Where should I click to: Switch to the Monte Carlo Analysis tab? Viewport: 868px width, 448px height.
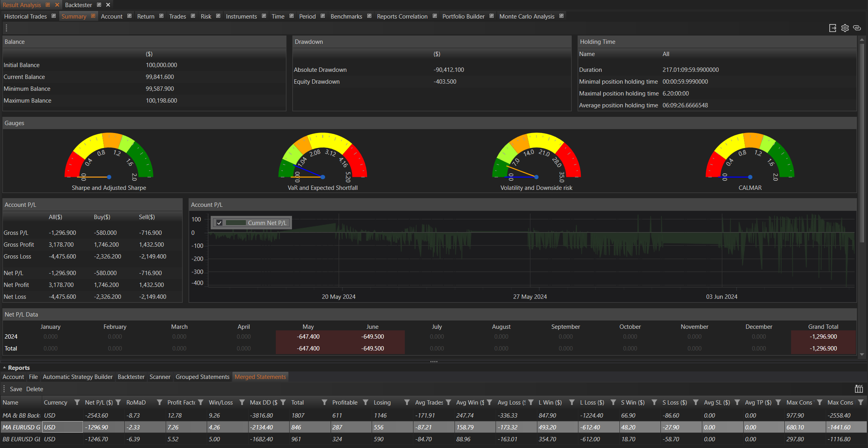[526, 16]
